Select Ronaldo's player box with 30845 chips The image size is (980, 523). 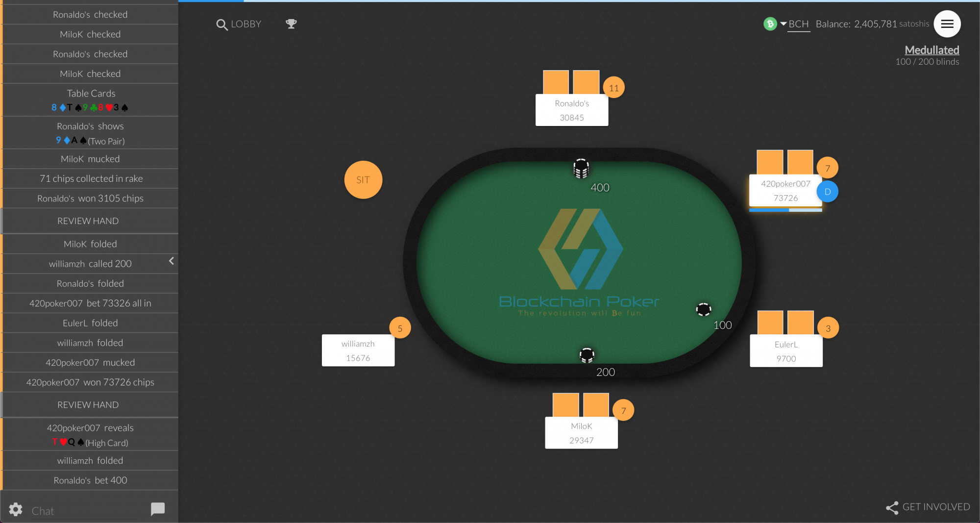(x=572, y=110)
